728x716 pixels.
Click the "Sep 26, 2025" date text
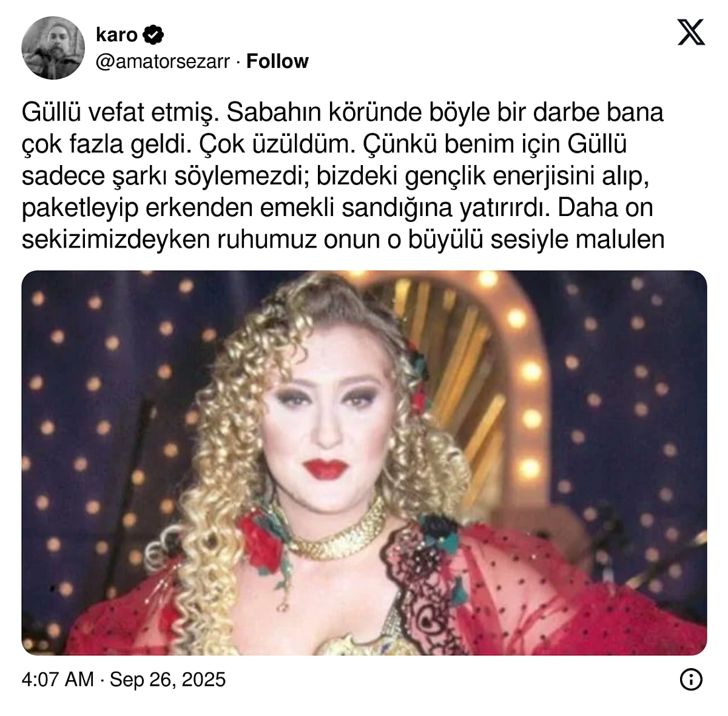pyautogui.click(x=167, y=679)
